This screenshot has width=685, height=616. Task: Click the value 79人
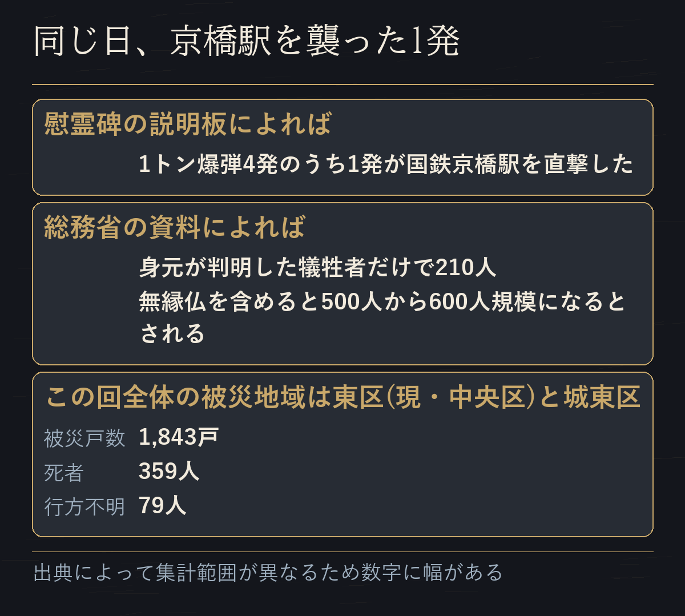point(162,506)
